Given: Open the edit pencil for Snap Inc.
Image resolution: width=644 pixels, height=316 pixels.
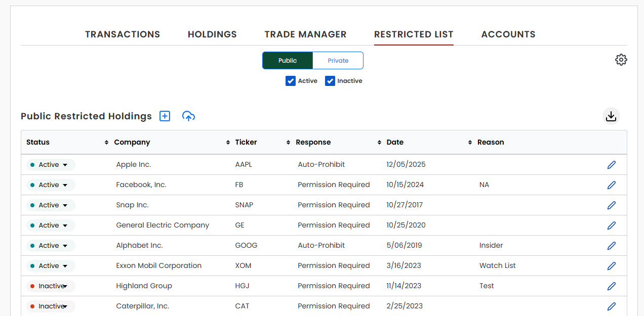Looking at the screenshot, I should point(611,205).
